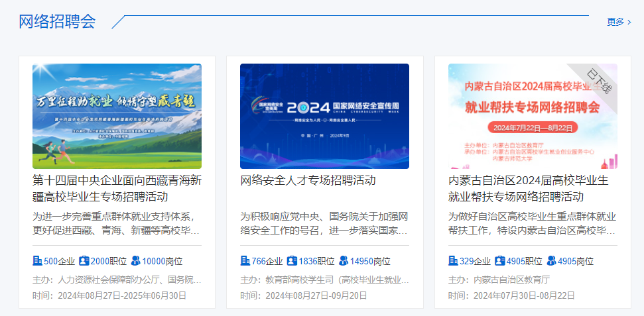Click organizer line 主办：教育部高校学生司
The height and width of the screenshot is (316, 644).
click(x=324, y=280)
